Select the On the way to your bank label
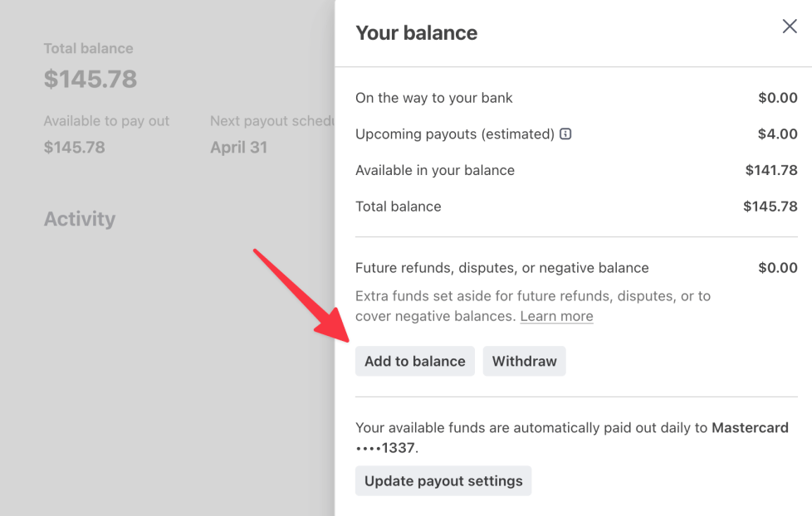The image size is (812, 516). (434, 98)
